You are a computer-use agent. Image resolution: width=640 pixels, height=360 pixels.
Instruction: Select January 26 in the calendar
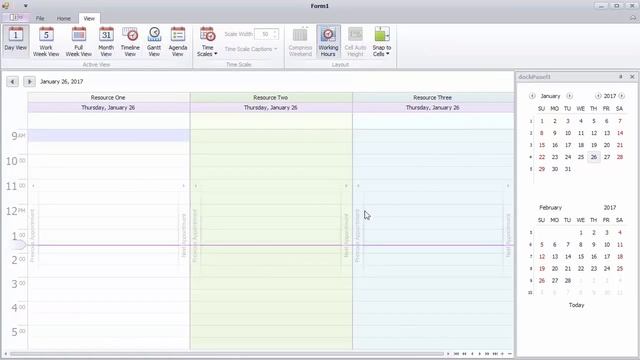(594, 157)
